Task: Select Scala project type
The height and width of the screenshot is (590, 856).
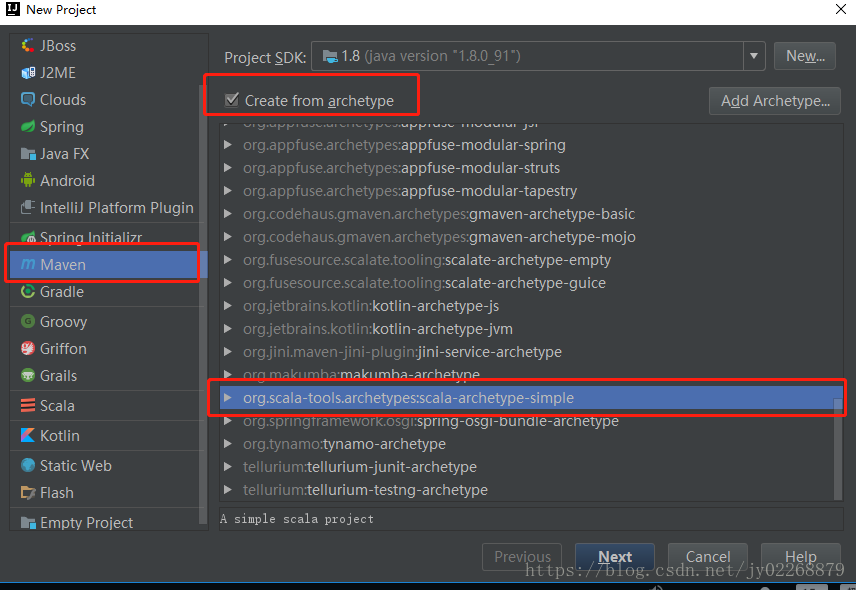Action: click(x=106, y=406)
